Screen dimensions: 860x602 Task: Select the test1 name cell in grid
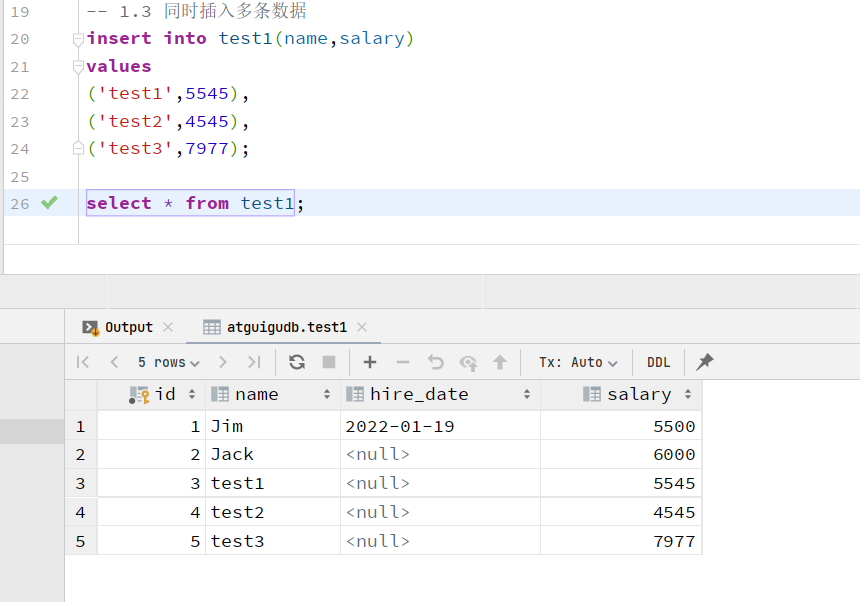[273, 484]
